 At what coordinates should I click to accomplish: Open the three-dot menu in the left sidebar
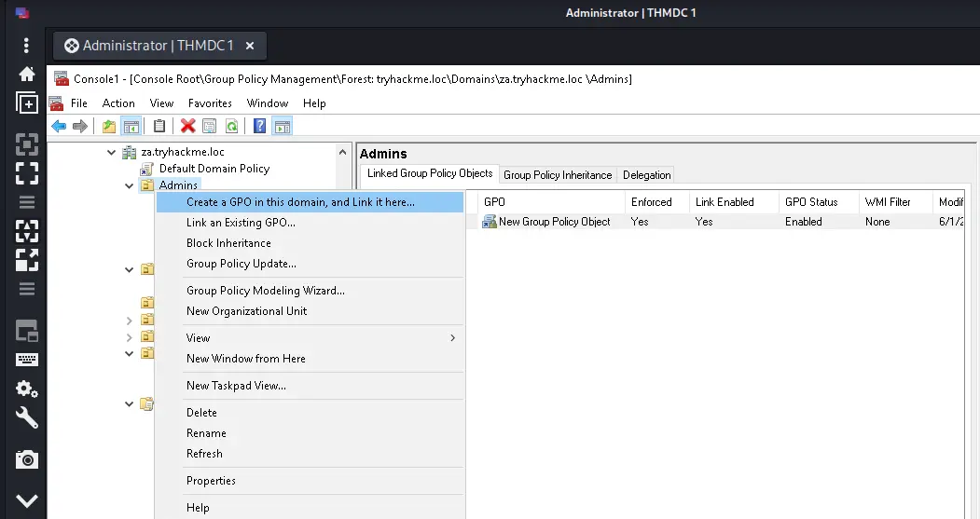(x=26, y=45)
